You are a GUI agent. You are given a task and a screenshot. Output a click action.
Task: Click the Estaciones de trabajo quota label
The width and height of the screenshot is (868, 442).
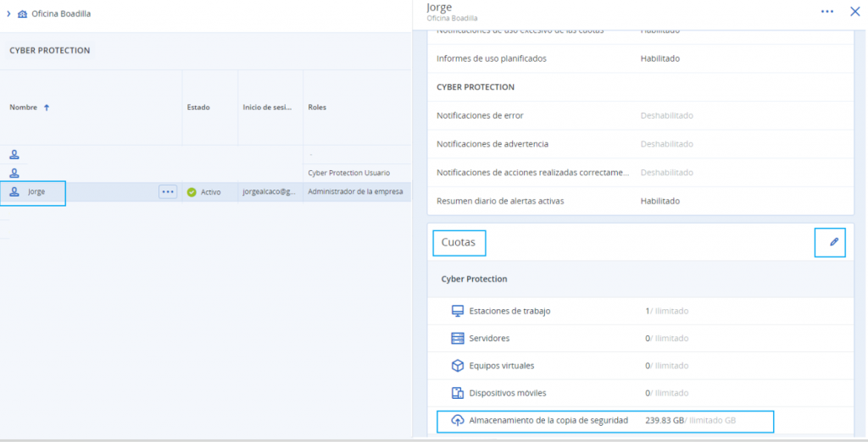(509, 311)
